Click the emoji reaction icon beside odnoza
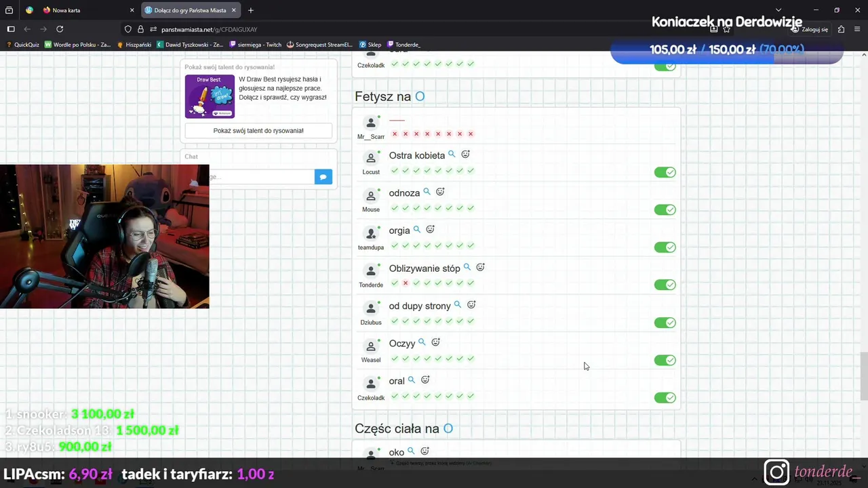 click(x=440, y=192)
